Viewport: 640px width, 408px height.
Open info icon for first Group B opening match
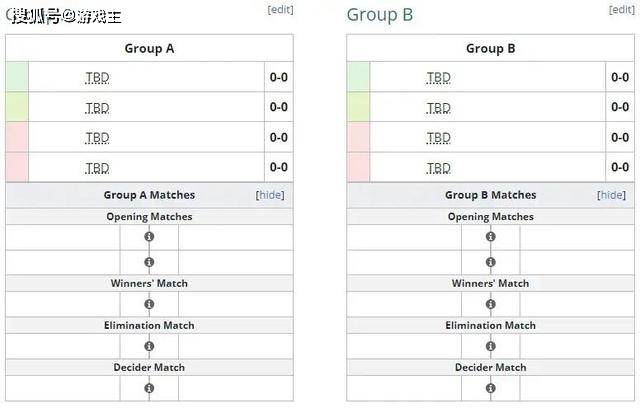point(491,237)
